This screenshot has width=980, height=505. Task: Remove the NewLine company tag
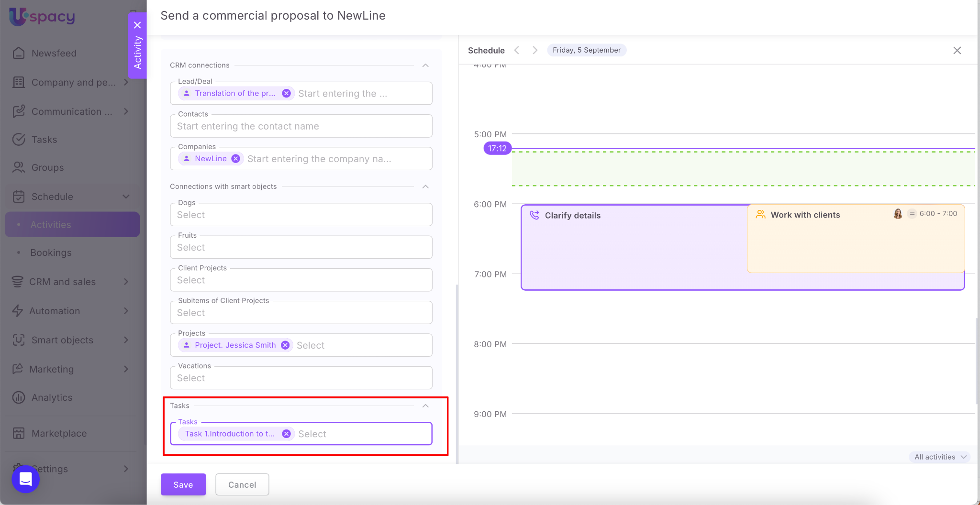click(x=236, y=159)
